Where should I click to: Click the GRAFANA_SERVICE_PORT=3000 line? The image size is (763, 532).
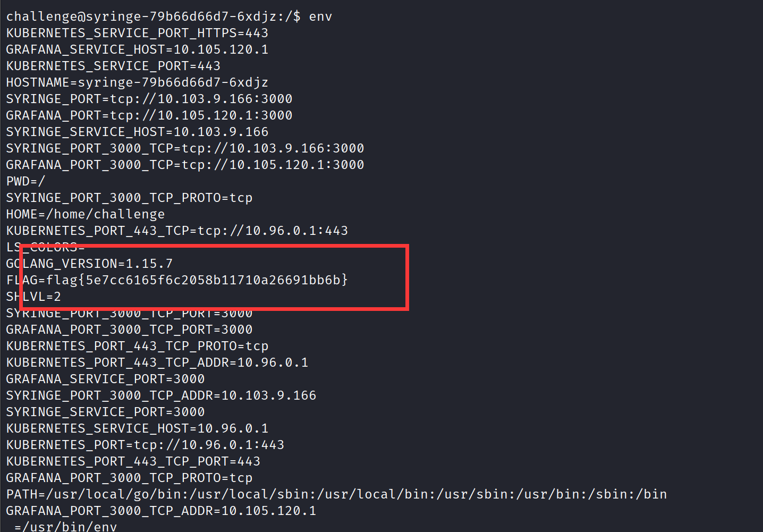pos(105,379)
